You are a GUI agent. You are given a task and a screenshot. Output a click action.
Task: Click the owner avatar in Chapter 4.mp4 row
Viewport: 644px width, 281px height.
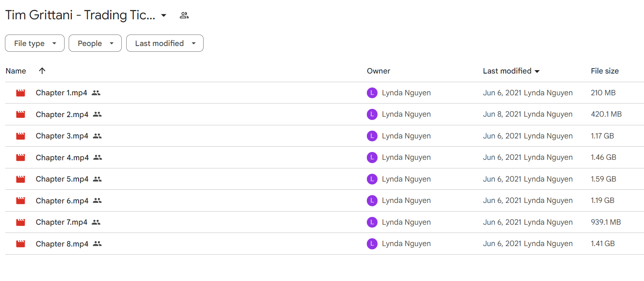372,157
